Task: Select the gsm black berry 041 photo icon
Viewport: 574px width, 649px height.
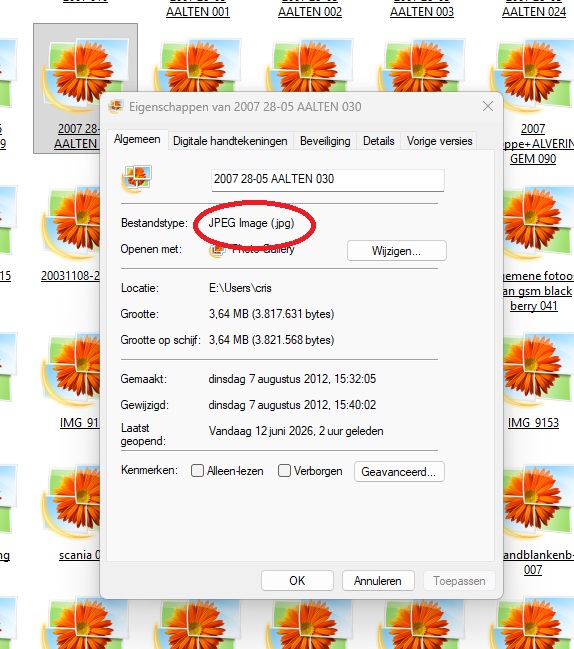Action: point(537,224)
